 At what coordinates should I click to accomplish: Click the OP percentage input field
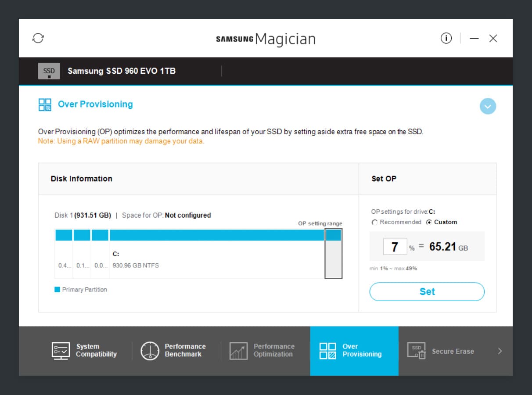pyautogui.click(x=395, y=247)
